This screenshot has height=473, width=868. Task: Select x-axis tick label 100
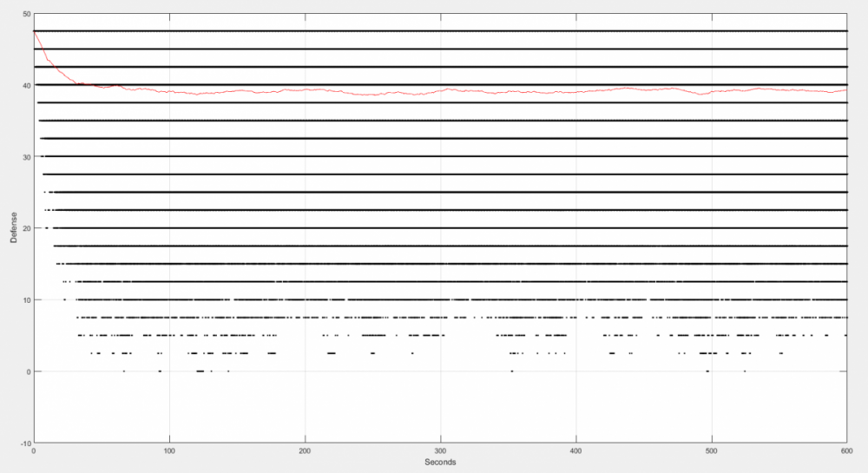click(169, 451)
